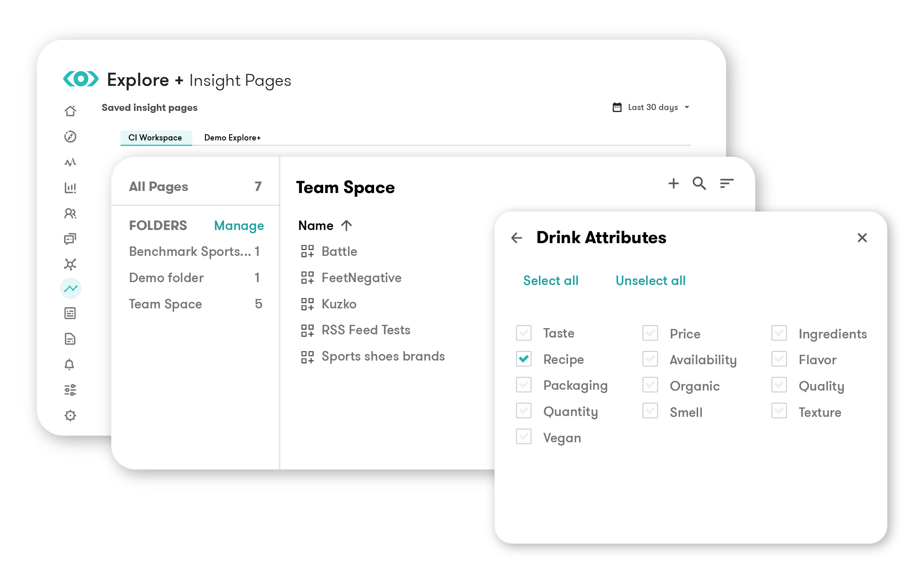
Task: Open the notifications bell icon
Action: click(x=71, y=364)
